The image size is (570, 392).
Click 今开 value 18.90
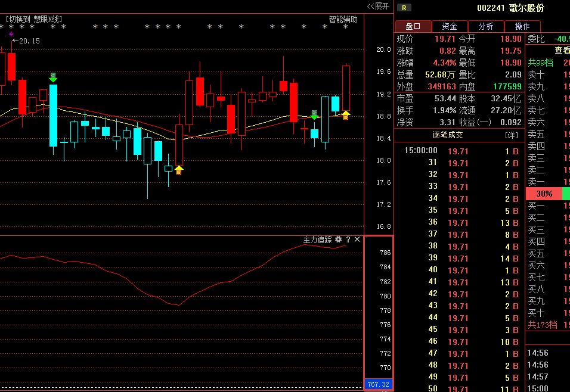(511, 39)
